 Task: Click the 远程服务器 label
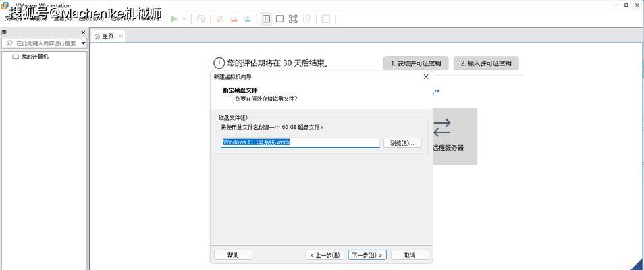pyautogui.click(x=448, y=148)
